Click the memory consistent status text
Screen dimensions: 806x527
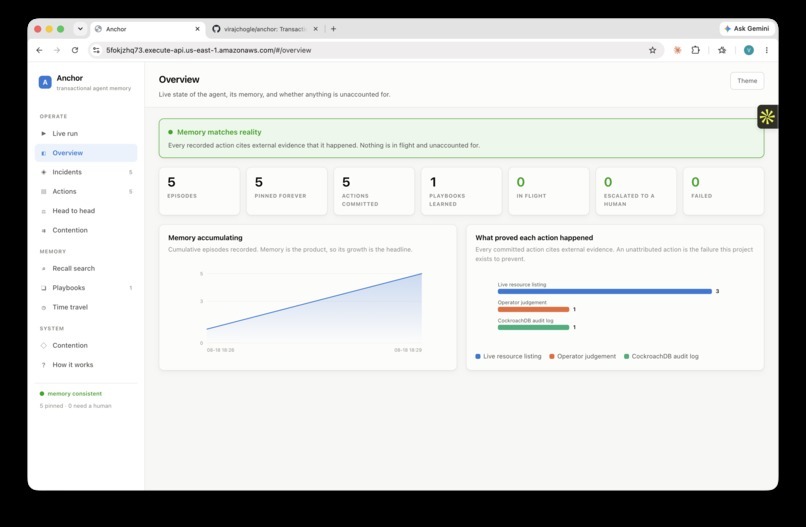coord(75,394)
